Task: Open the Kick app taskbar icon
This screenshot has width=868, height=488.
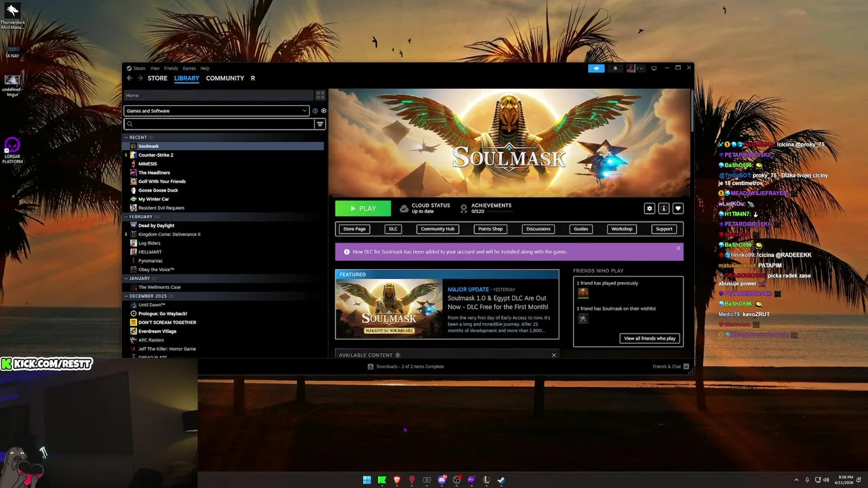Action: point(382,480)
